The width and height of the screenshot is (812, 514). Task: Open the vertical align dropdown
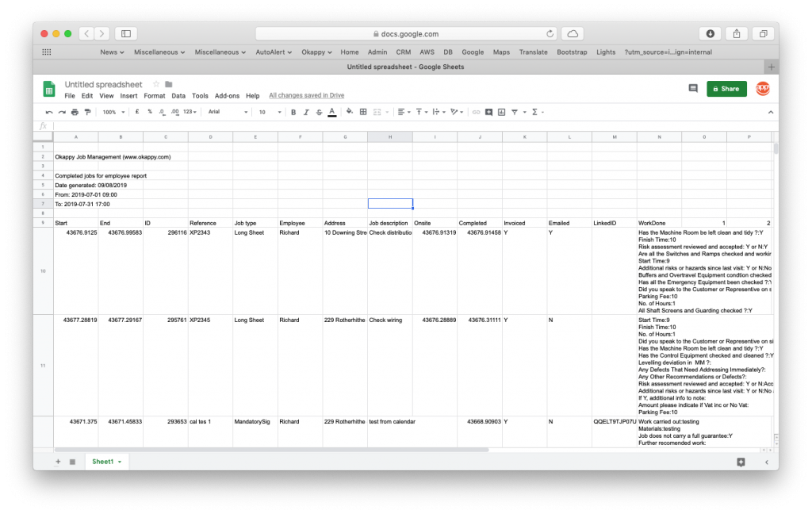pyautogui.click(x=422, y=112)
